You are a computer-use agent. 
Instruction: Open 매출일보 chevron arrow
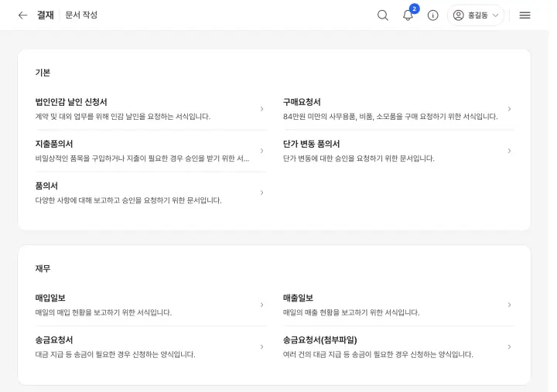click(x=509, y=305)
